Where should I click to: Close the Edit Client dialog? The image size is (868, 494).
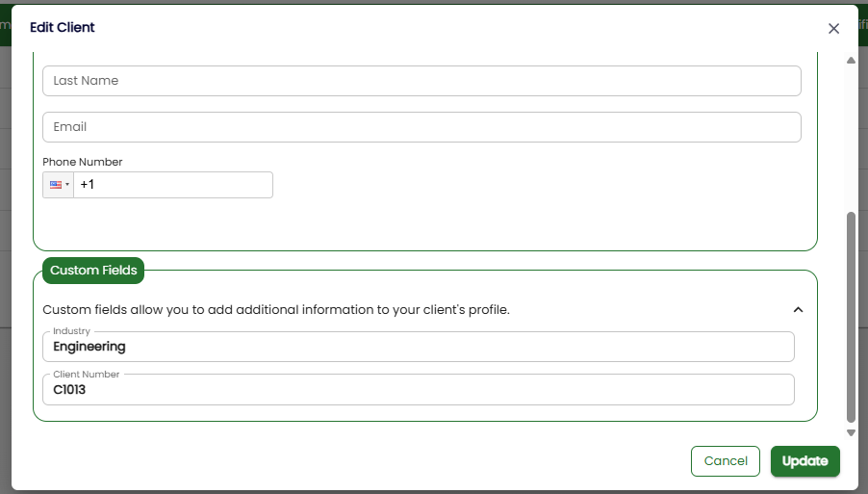[x=833, y=29]
